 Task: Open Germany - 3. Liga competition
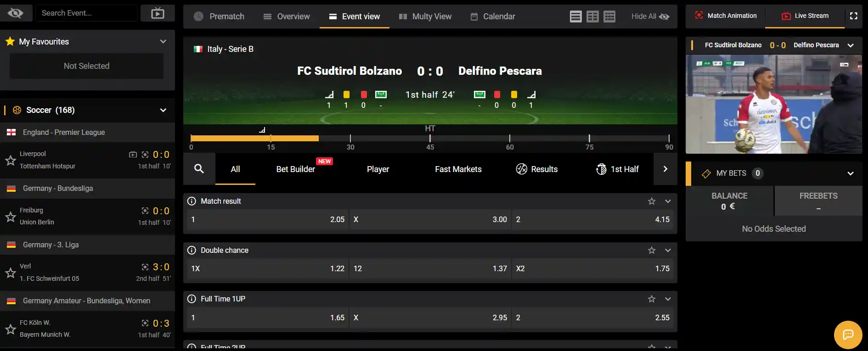click(87, 245)
